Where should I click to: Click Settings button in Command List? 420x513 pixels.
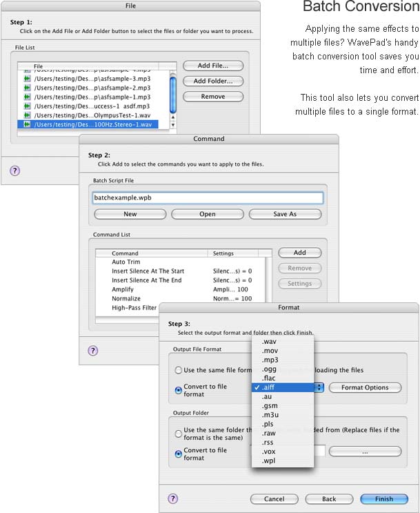[300, 284]
